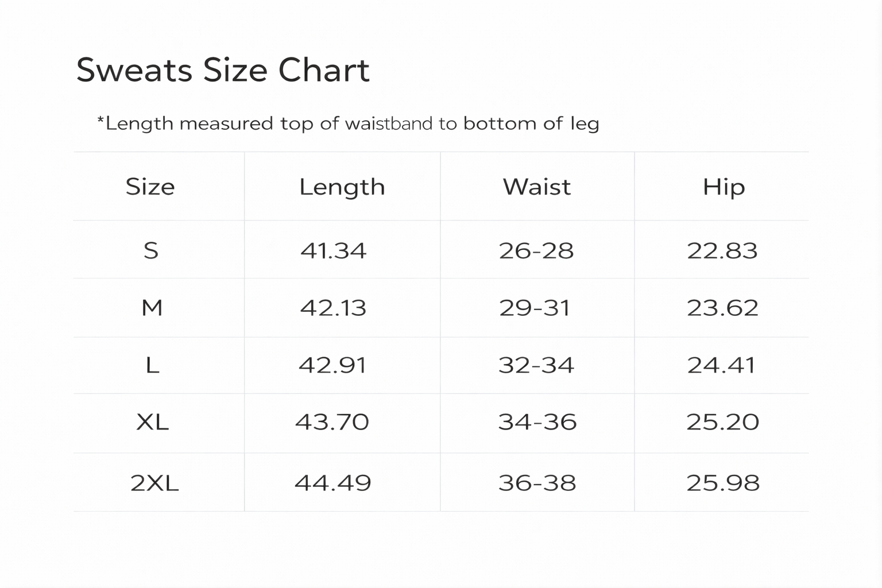
Task: Select the 22.83 hip cell
Action: tap(722, 250)
